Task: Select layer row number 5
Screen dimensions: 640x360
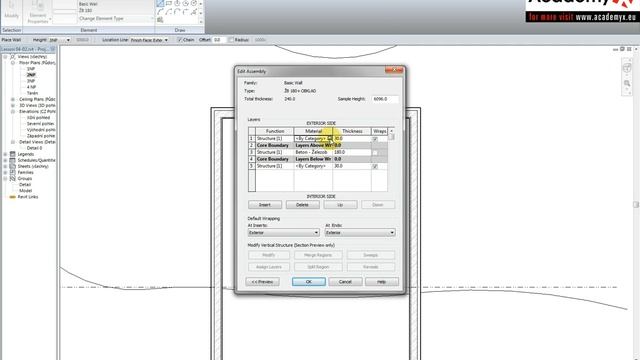Action: click(x=252, y=166)
